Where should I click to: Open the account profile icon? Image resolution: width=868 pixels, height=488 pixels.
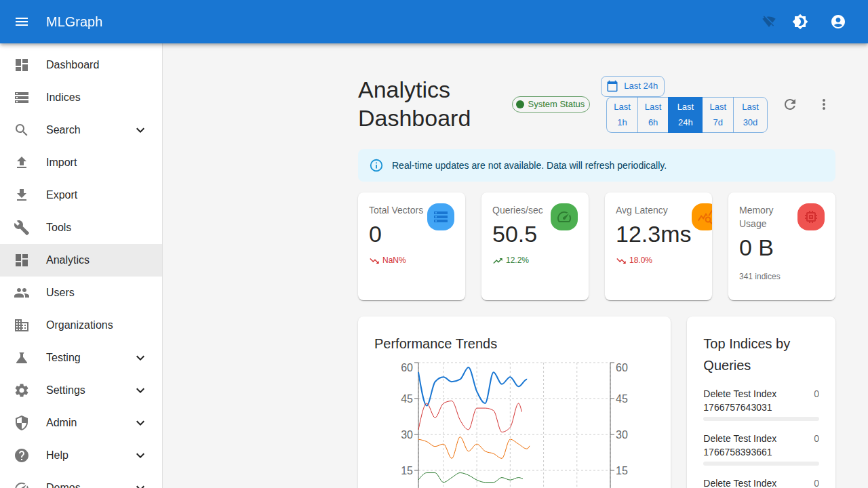point(838,22)
